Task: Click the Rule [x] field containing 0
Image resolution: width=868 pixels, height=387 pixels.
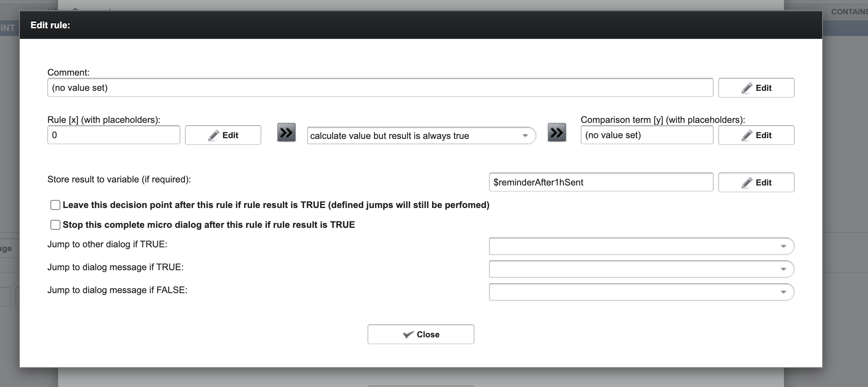Action: [113, 135]
